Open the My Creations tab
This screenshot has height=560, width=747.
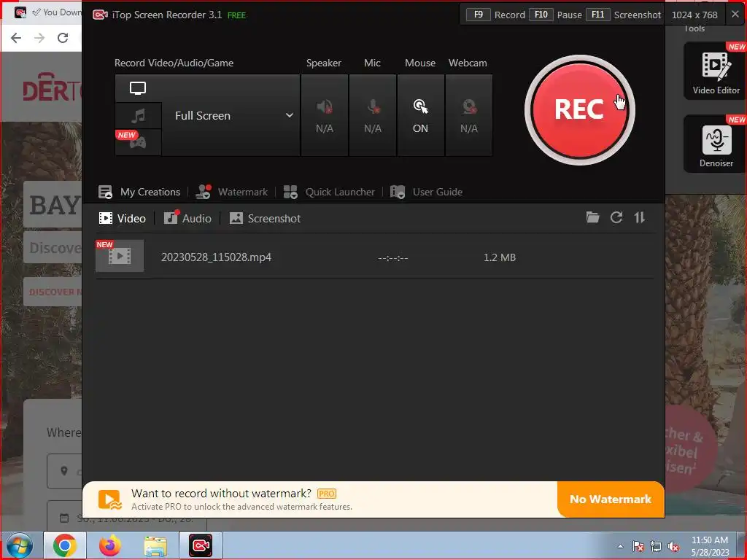(x=139, y=192)
